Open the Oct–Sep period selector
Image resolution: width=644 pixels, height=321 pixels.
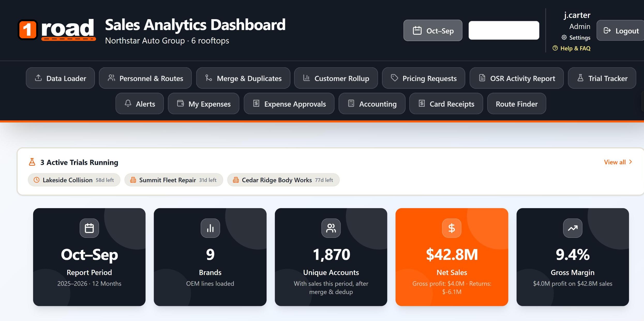coord(433,31)
